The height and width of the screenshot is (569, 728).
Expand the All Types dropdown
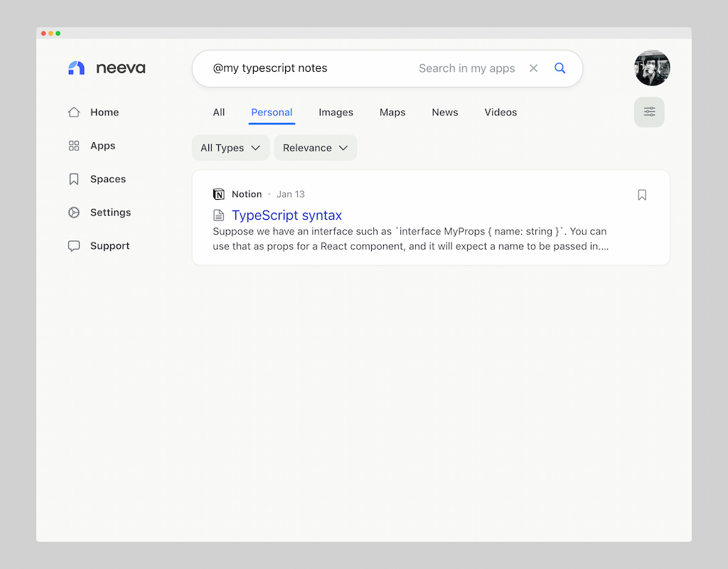(230, 148)
